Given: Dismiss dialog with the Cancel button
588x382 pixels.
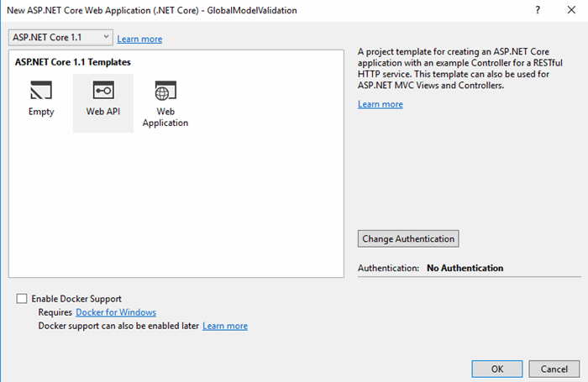Looking at the screenshot, I should 554,369.
